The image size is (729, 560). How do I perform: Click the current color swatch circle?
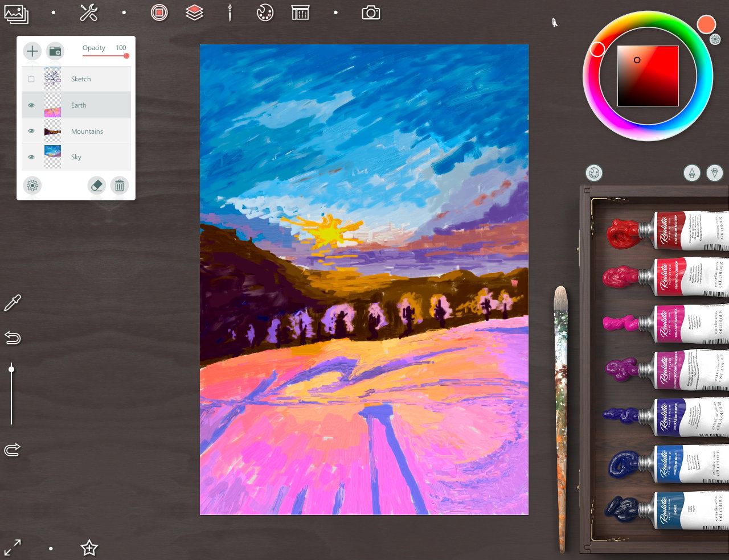point(706,24)
